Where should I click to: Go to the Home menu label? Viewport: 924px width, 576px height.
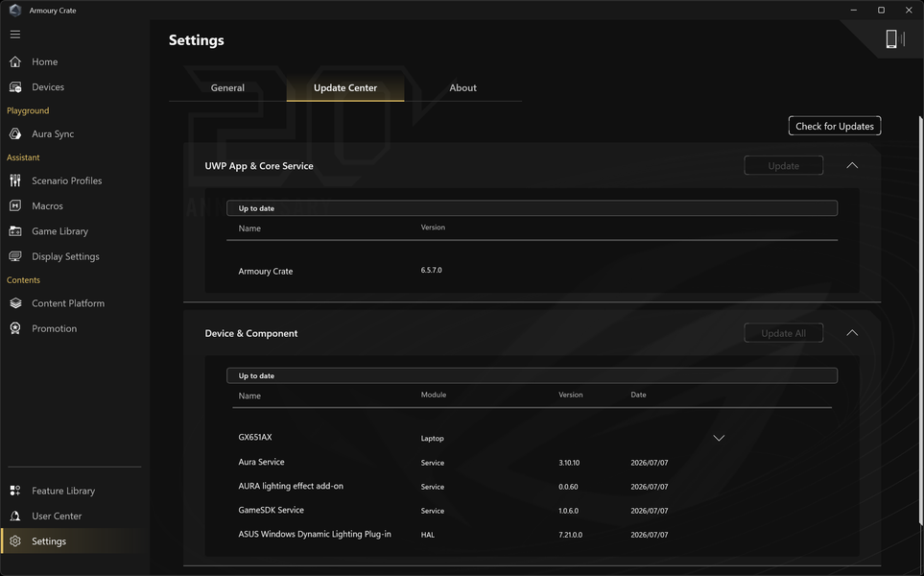coord(45,61)
